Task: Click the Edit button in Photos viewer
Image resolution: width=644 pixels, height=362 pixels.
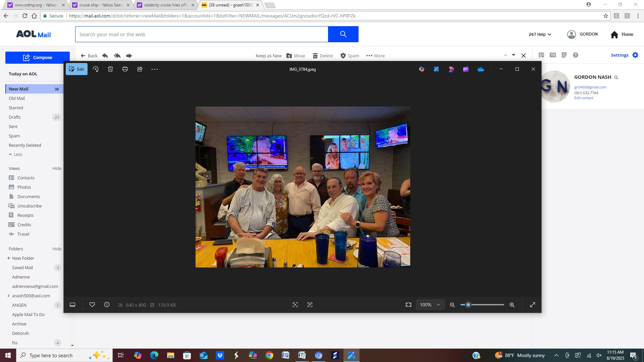Action: (x=76, y=69)
